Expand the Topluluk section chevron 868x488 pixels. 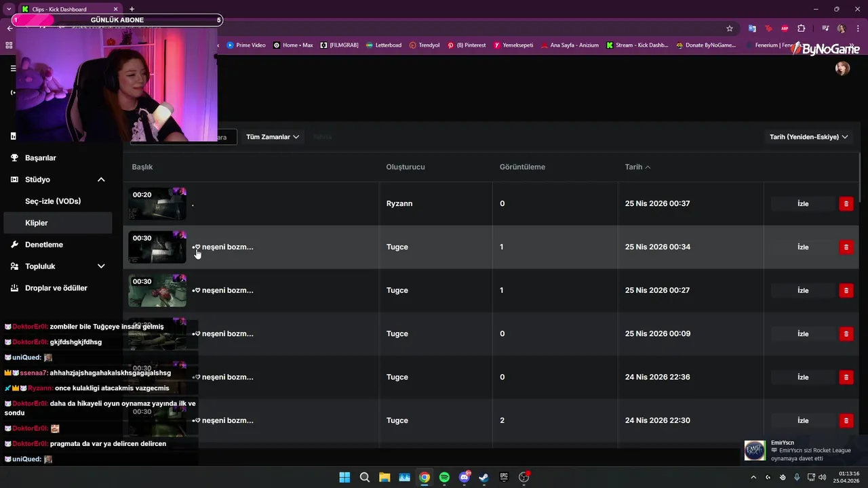click(101, 266)
